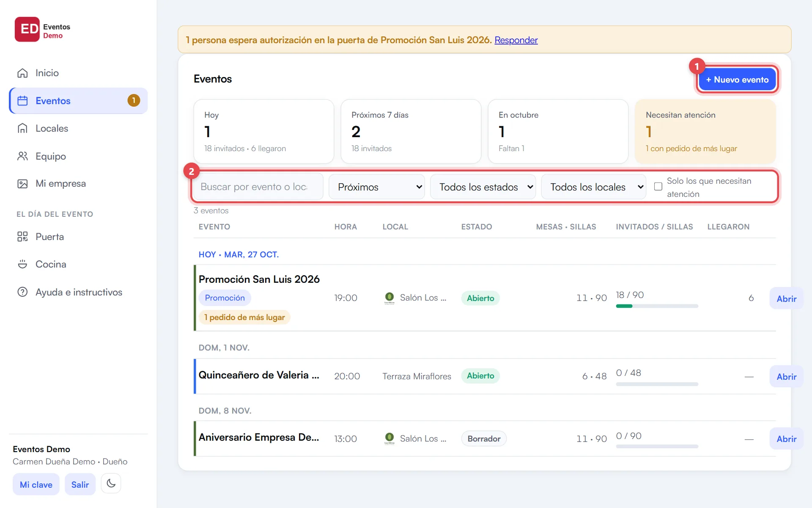Screen dimensions: 812x508
Task: Click the people icon beside Equipo
Action: [22, 156]
